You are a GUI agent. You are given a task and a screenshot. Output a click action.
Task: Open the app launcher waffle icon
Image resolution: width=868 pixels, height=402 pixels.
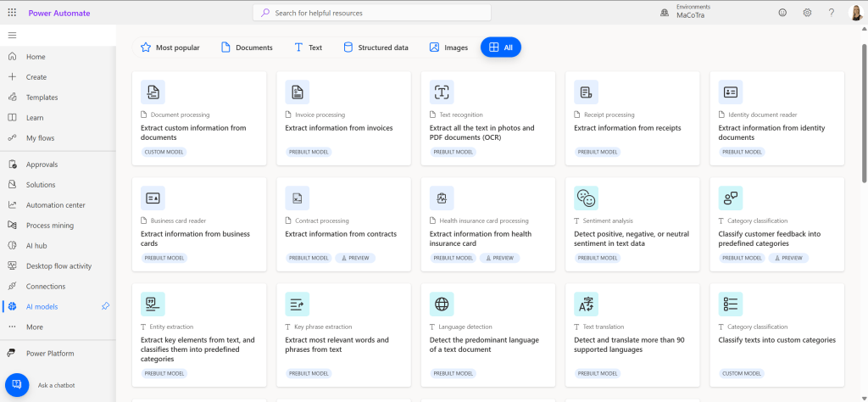point(12,13)
